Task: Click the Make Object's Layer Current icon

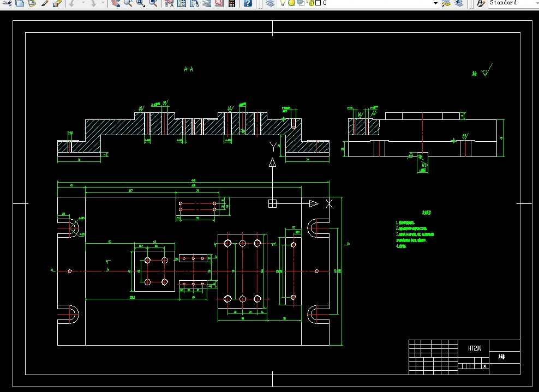Action: coord(446,3)
